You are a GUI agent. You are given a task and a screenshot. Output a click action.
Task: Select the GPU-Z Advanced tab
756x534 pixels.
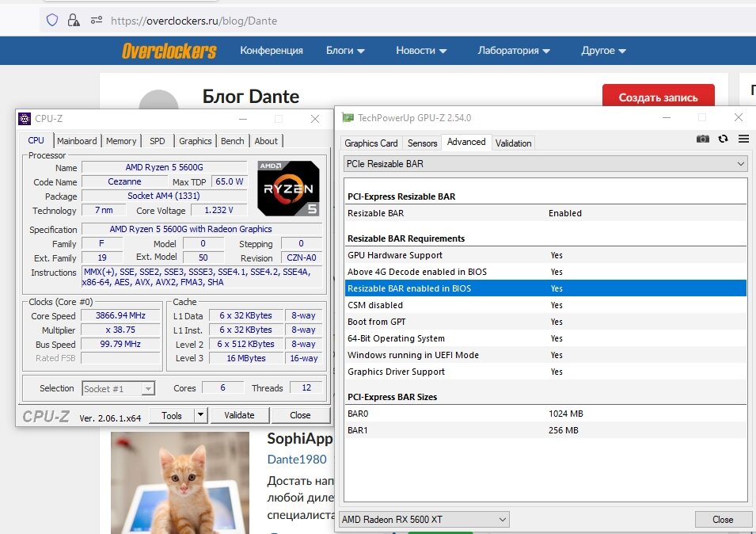[466, 142]
